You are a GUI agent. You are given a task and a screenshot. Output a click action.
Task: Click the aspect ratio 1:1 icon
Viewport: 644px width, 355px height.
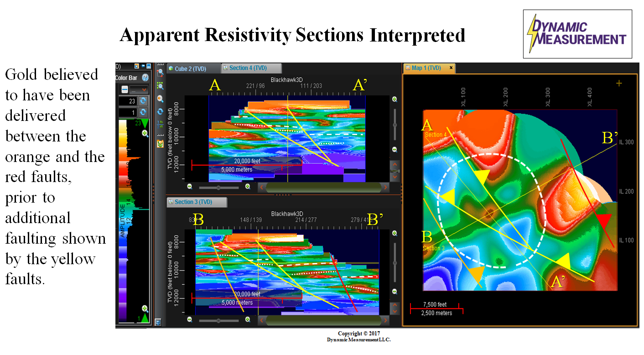[x=160, y=124]
